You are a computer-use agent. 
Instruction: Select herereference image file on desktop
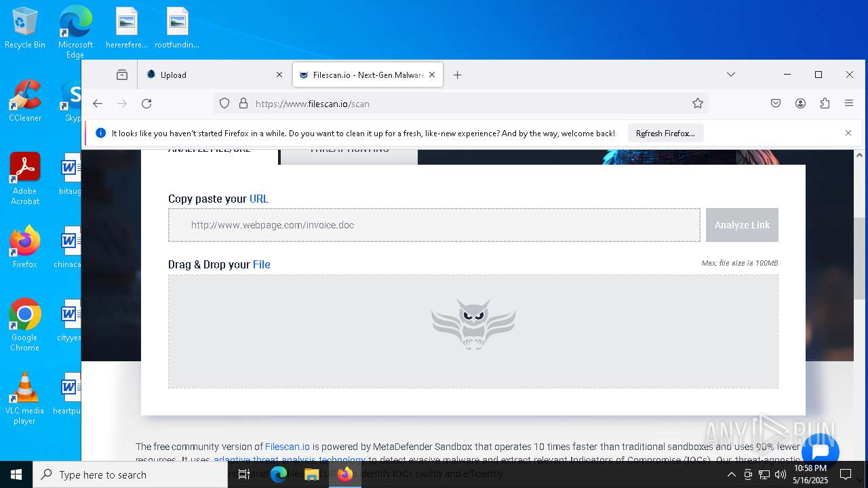coord(127,28)
